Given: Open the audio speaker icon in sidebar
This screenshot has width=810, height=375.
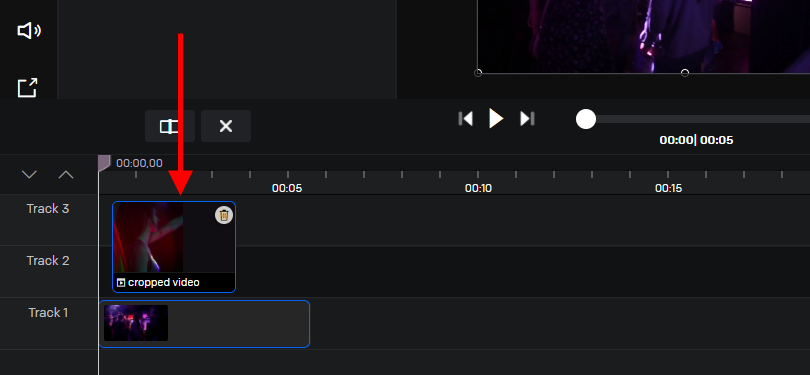Looking at the screenshot, I should click(29, 31).
